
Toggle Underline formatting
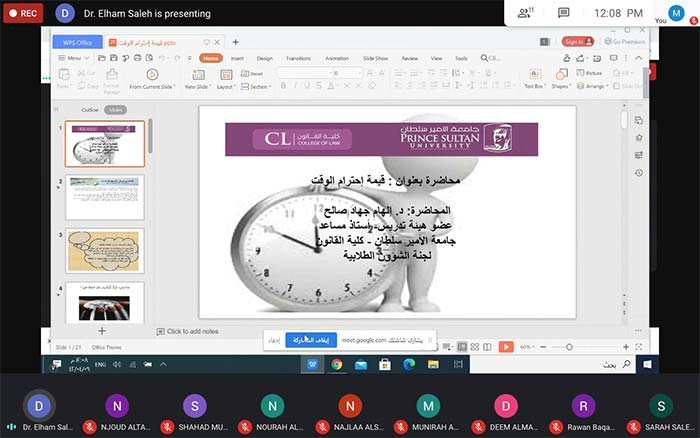pos(307,85)
